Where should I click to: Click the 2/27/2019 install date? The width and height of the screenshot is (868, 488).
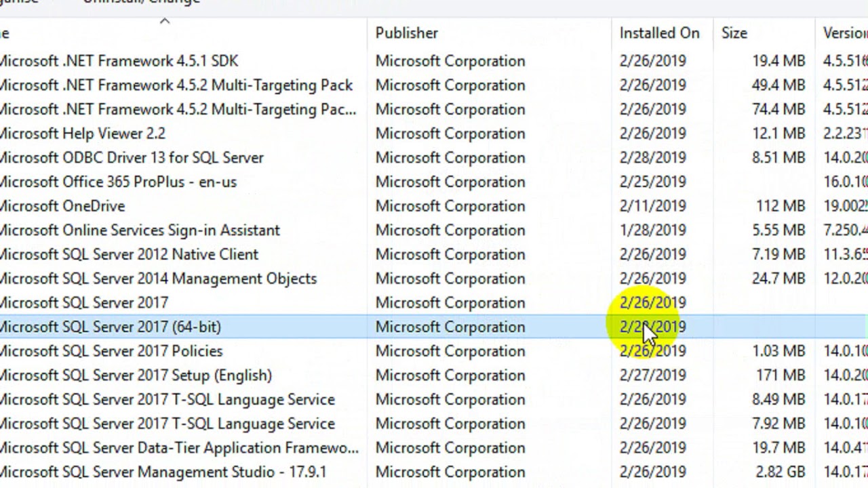[652, 375]
